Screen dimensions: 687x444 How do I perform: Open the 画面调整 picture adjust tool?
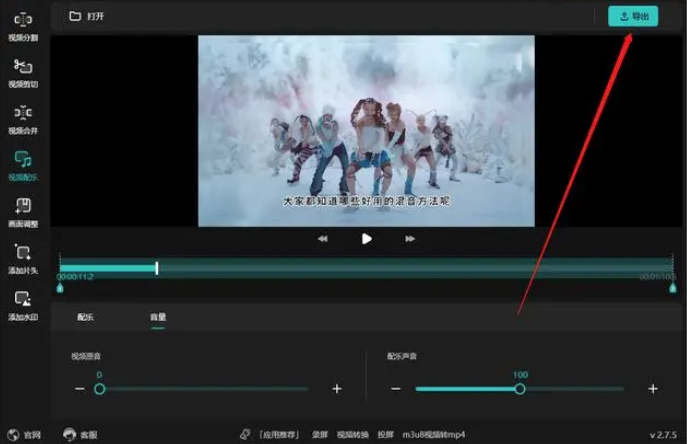tap(23, 213)
